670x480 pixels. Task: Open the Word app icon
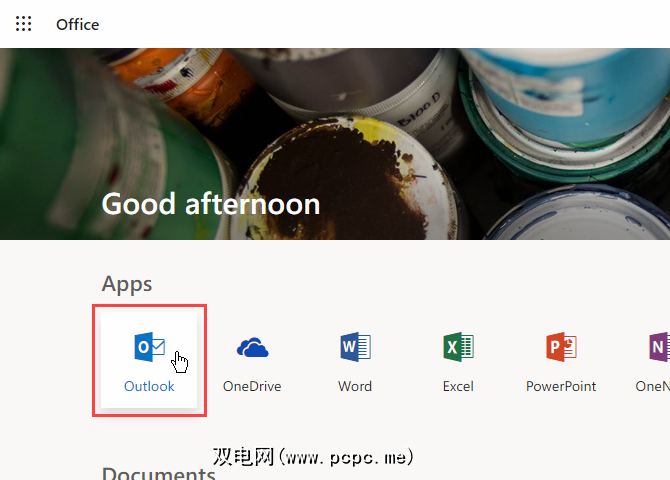[x=356, y=347]
